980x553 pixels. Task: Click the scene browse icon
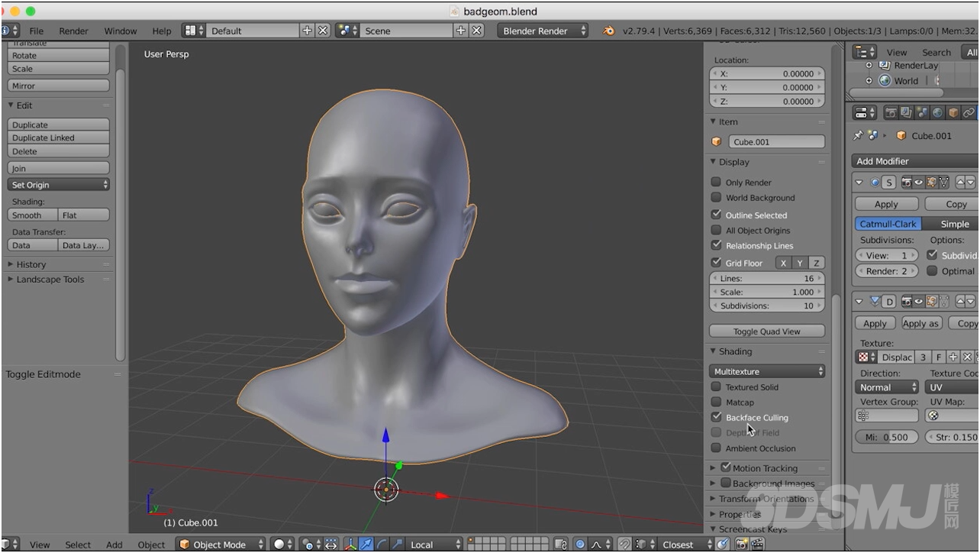(348, 31)
